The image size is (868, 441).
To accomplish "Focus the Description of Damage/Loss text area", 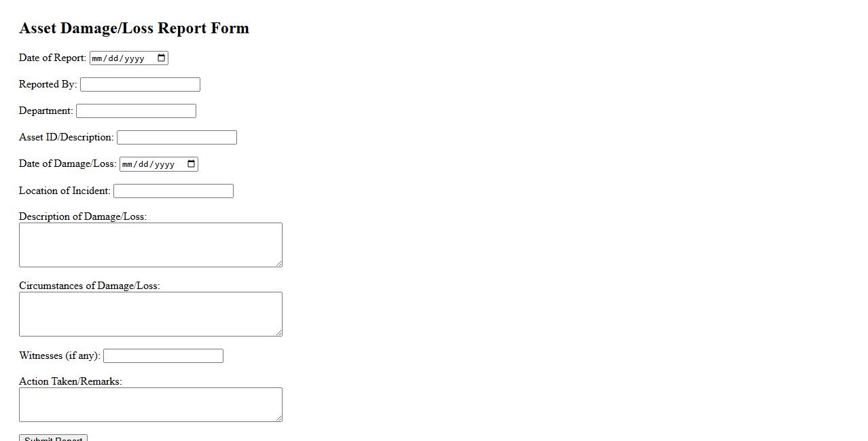I will 150,245.
